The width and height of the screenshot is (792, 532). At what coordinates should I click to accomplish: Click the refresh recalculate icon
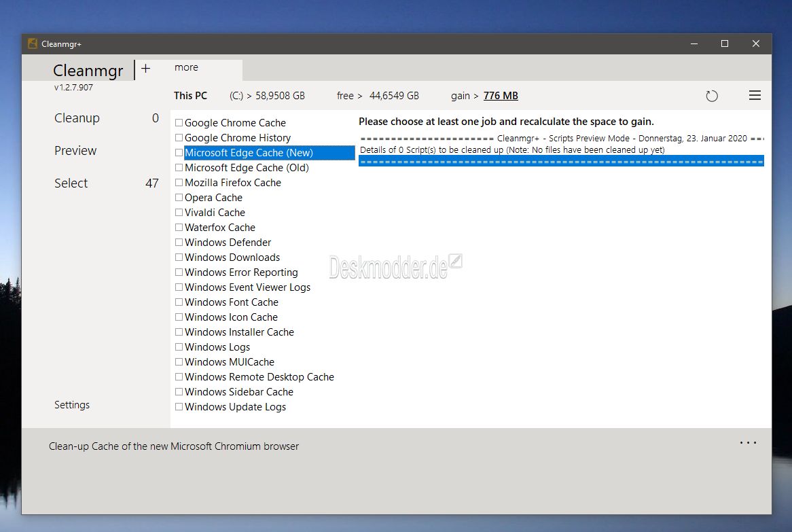(x=712, y=96)
